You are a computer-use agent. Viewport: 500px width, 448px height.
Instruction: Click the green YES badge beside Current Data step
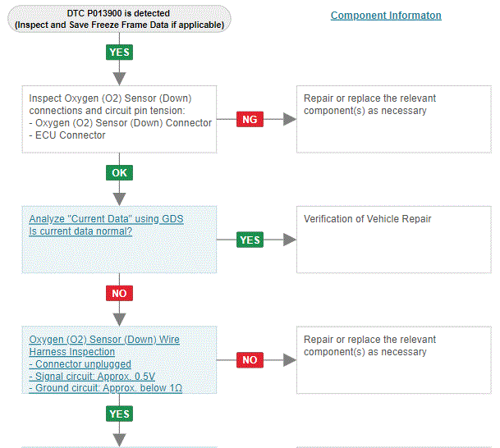(250, 240)
